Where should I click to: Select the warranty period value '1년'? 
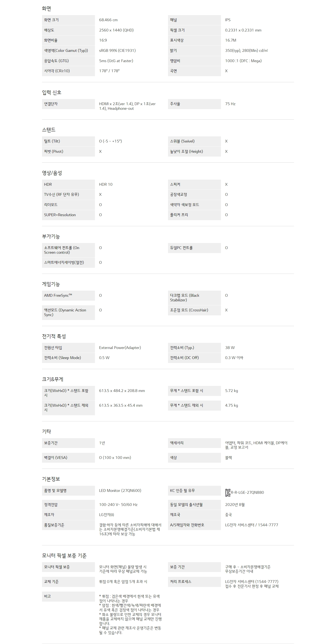102,443
